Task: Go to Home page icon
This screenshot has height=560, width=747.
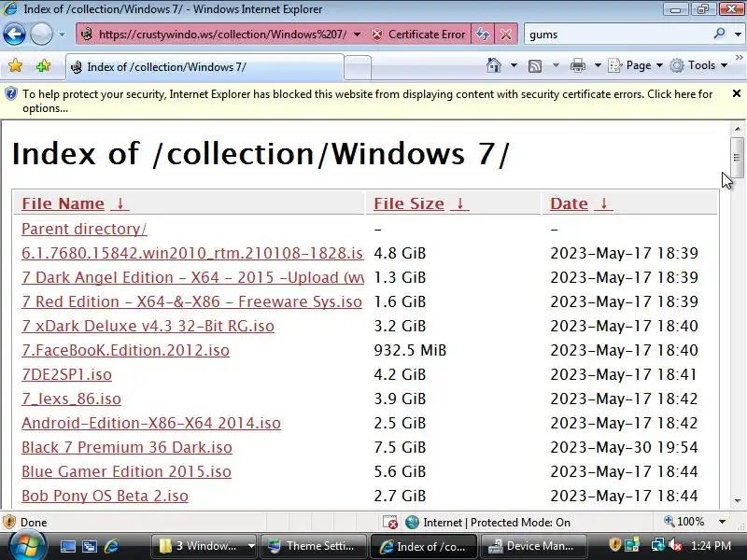Action: [494, 65]
